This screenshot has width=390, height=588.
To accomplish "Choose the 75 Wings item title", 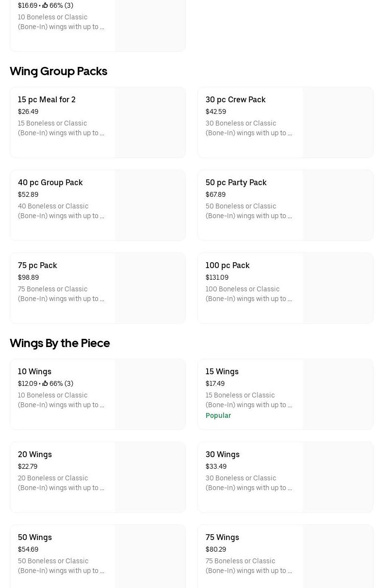I will [x=222, y=537].
